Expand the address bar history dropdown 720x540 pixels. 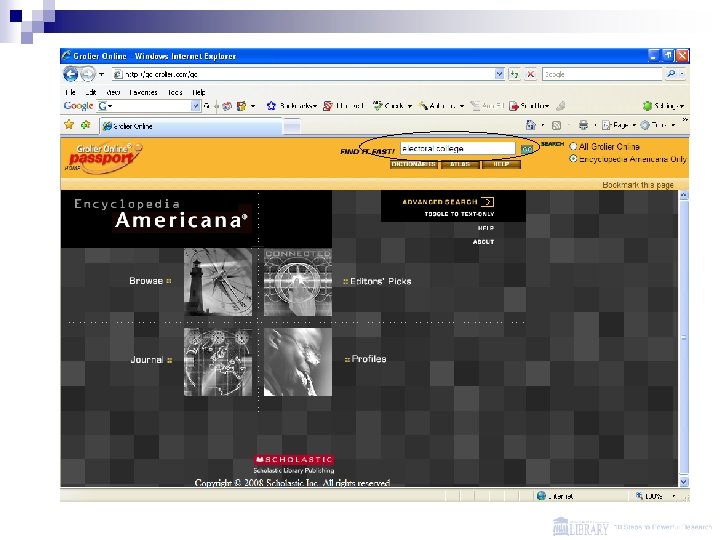[499, 74]
